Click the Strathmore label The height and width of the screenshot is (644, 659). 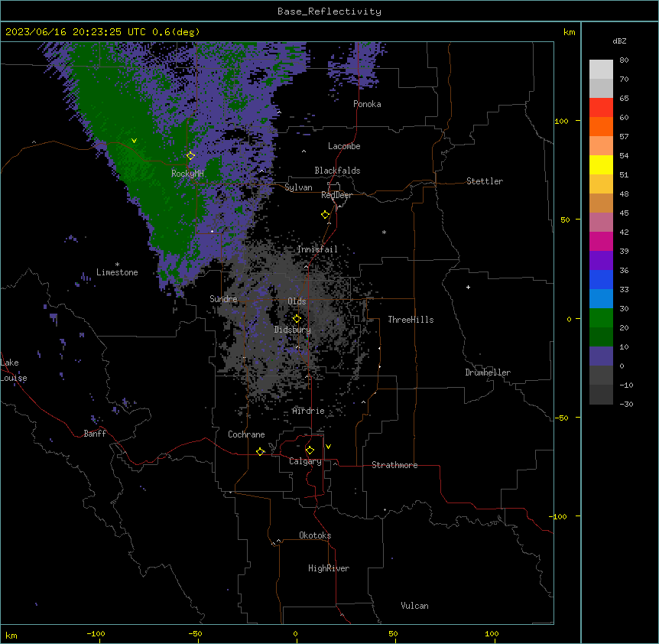pyautogui.click(x=394, y=465)
